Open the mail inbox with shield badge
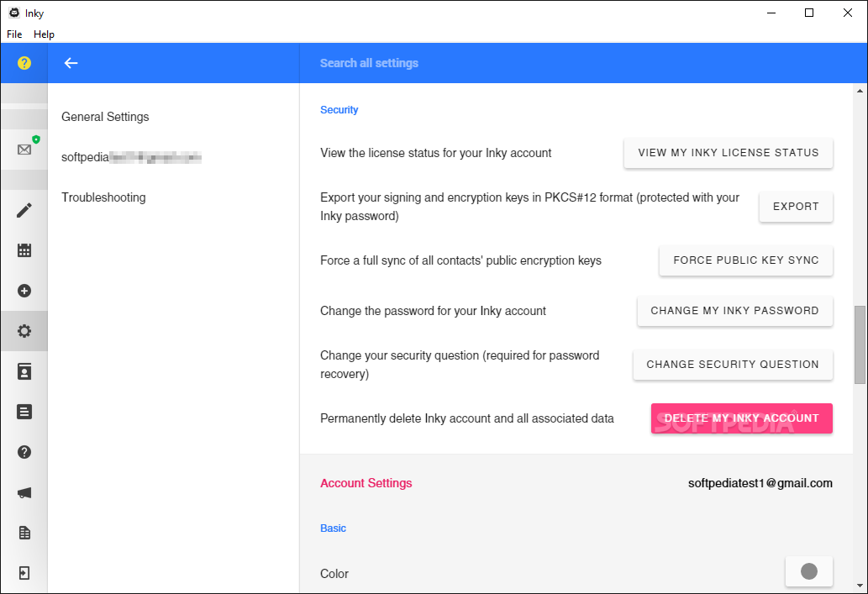 [24, 150]
